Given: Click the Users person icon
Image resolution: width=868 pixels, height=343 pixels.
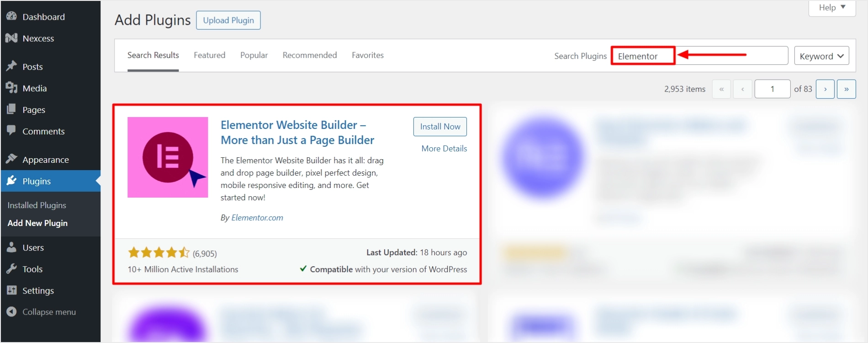Looking at the screenshot, I should 11,247.
